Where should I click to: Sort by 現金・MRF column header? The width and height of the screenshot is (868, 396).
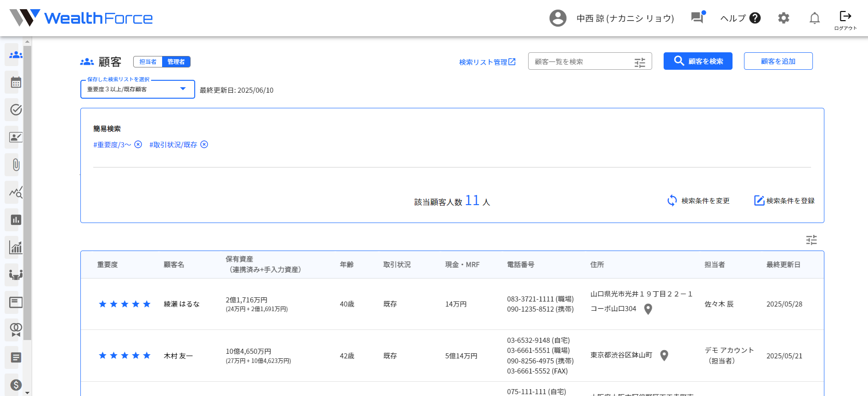tap(462, 265)
